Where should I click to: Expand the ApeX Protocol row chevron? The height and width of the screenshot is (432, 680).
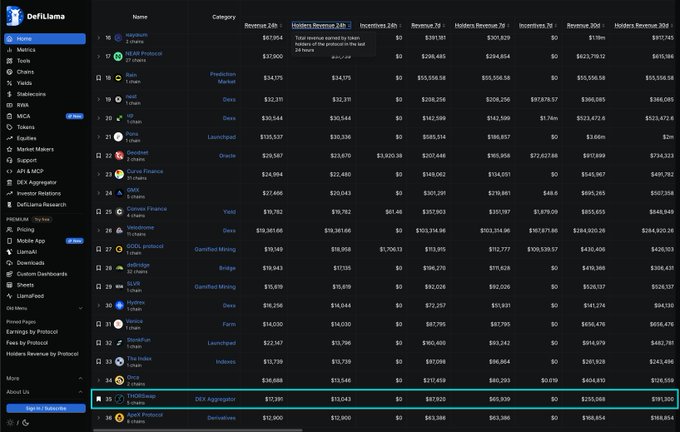click(x=98, y=418)
